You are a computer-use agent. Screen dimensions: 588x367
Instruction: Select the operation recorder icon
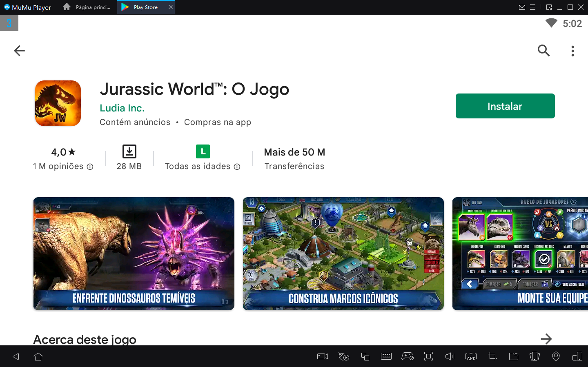point(343,356)
